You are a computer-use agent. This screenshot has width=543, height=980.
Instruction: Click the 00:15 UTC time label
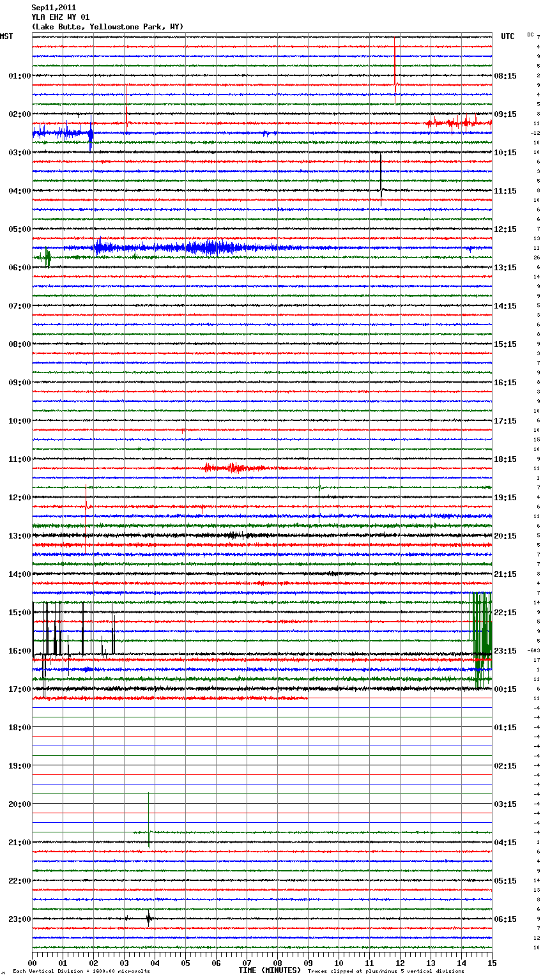505,689
